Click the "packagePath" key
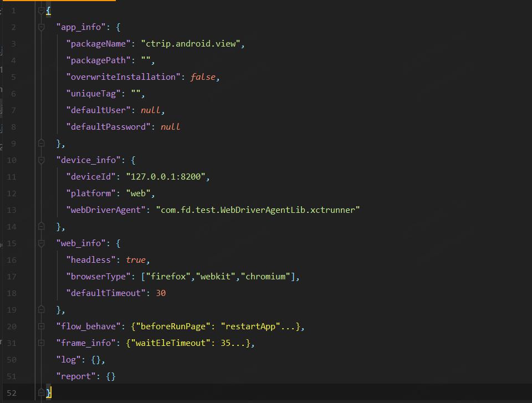This screenshot has height=403, width=532. pos(99,60)
